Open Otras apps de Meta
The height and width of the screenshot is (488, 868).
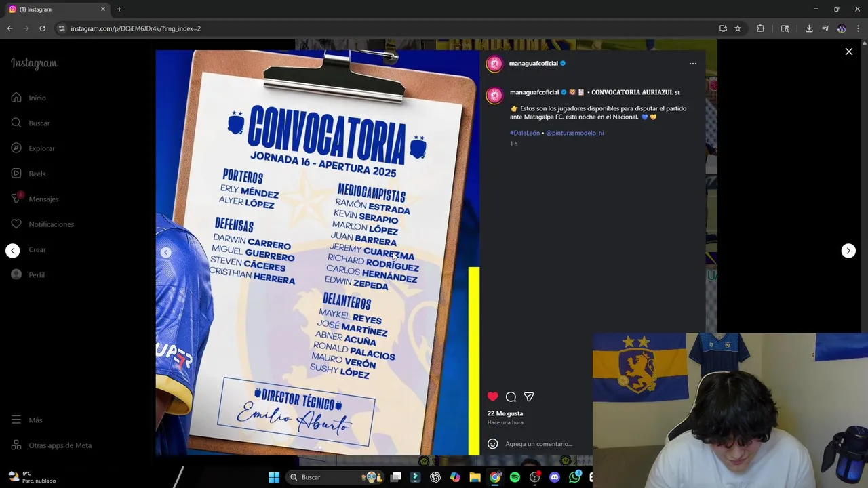(51, 445)
